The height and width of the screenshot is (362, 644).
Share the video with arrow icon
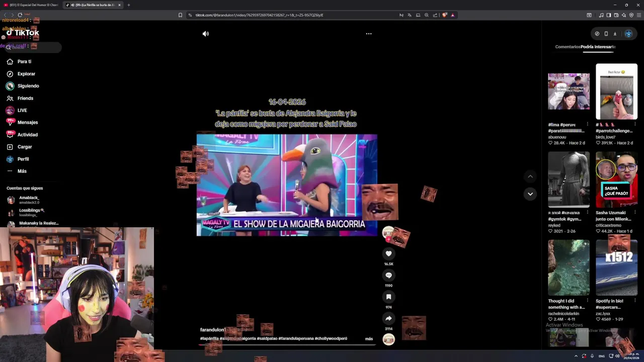[388, 319]
